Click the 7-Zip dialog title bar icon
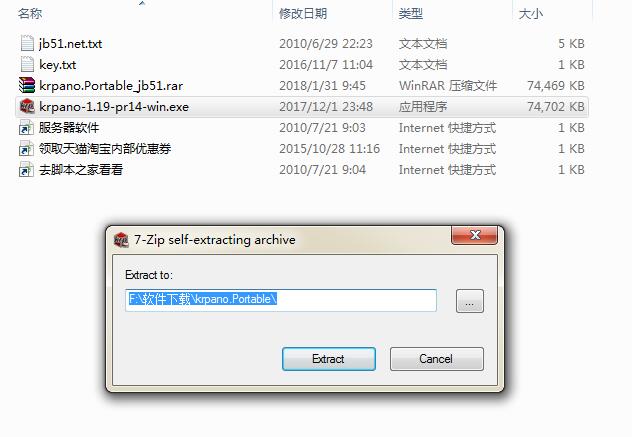This screenshot has height=437, width=632. pyautogui.click(x=121, y=239)
